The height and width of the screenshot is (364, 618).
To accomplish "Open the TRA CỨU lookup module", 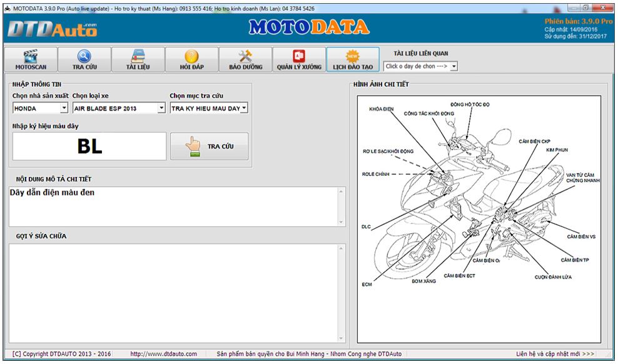I will click(84, 59).
